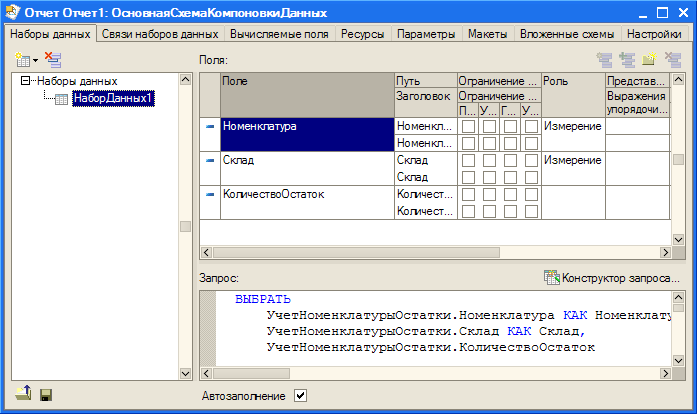Click the save schema to file floppy icon
Viewport: 697px width, 414px height.
(46, 395)
